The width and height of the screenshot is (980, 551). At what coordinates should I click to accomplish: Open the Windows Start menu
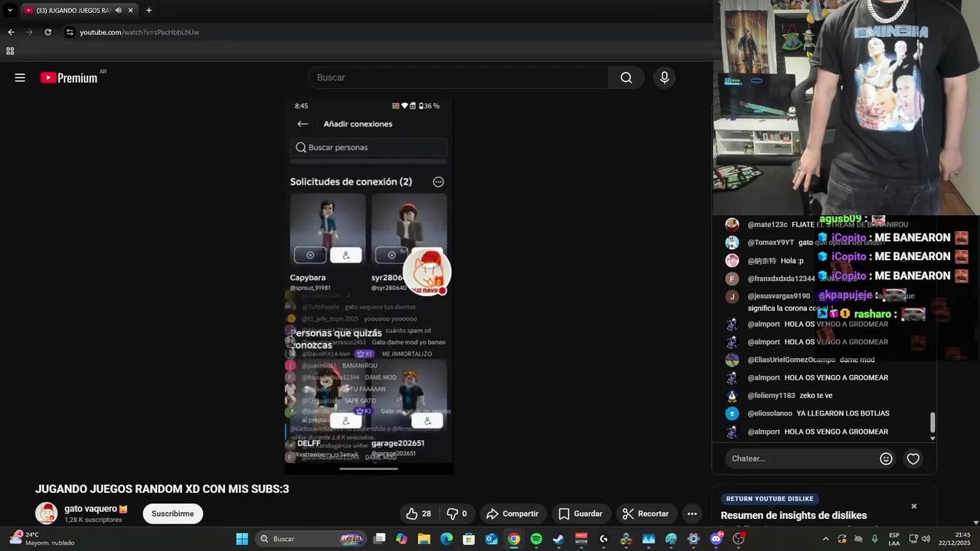pos(242,539)
